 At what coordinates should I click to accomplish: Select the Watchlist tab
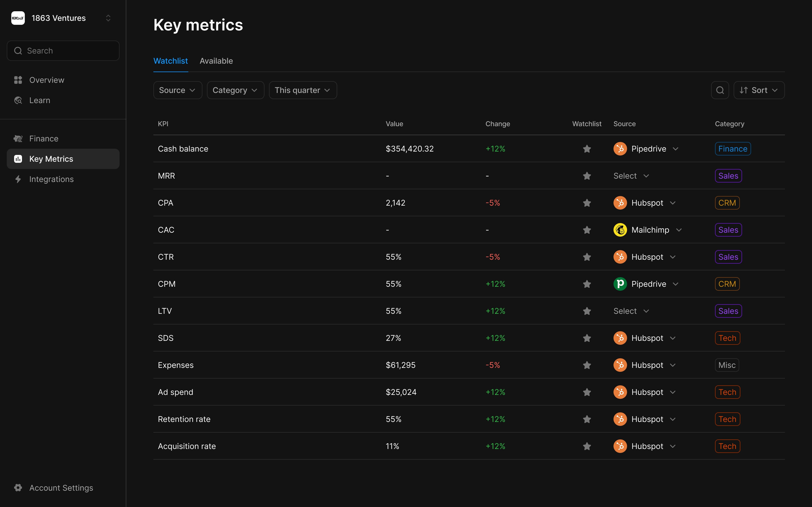pyautogui.click(x=171, y=61)
